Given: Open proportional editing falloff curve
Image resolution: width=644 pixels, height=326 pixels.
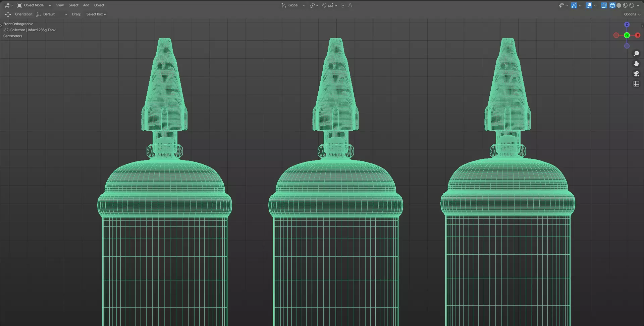Looking at the screenshot, I should pos(350,5).
